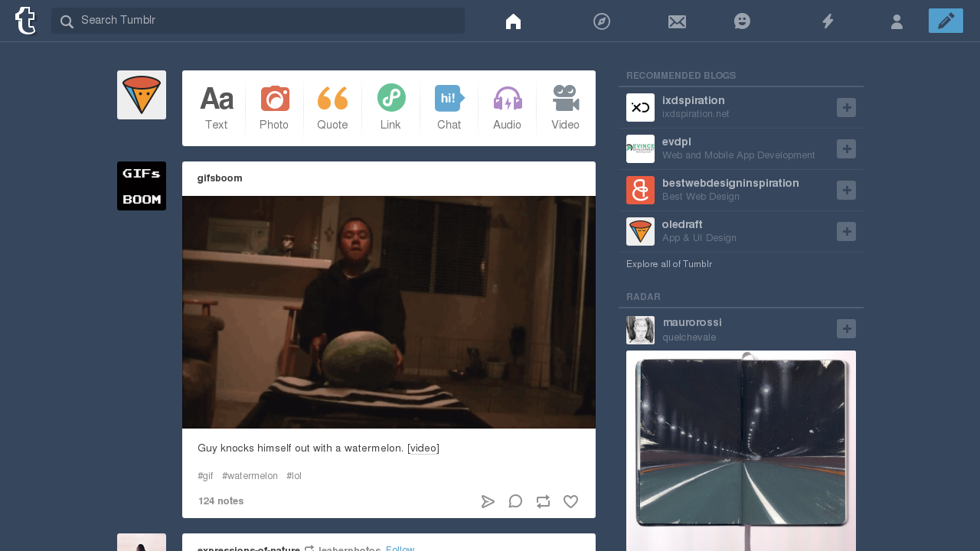Follow maurorossi with plus button
Viewport: 980px width, 551px height.
click(846, 329)
